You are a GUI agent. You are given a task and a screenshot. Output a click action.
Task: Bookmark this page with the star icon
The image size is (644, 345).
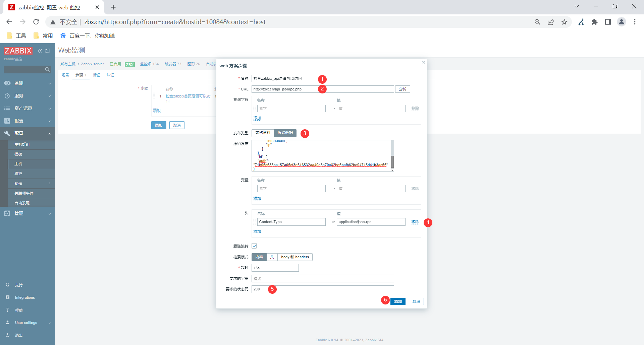(x=565, y=22)
